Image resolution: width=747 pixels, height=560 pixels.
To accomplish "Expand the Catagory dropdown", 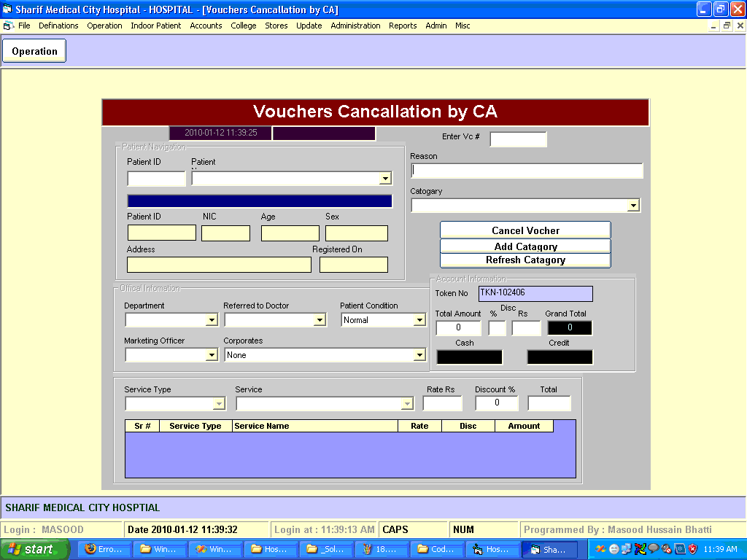I will 632,205.
